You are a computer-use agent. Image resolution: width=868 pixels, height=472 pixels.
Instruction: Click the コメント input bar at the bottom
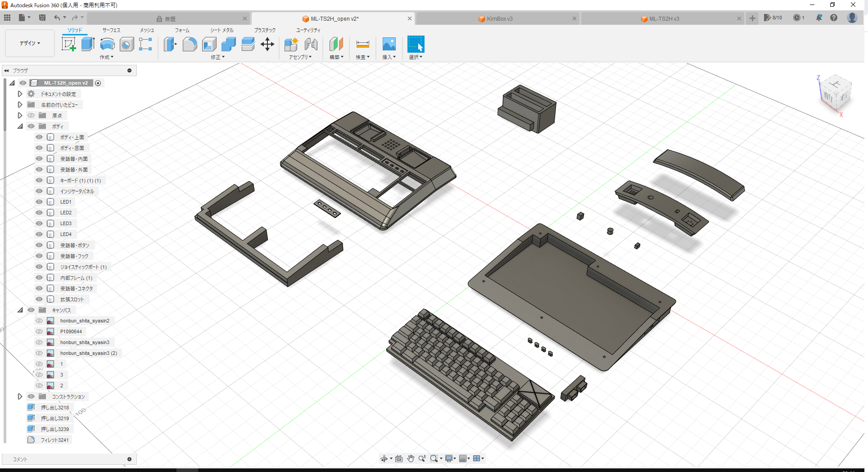[x=68, y=459]
